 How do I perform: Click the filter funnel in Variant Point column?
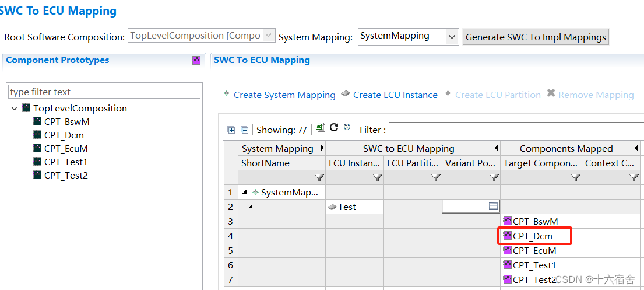point(494,178)
